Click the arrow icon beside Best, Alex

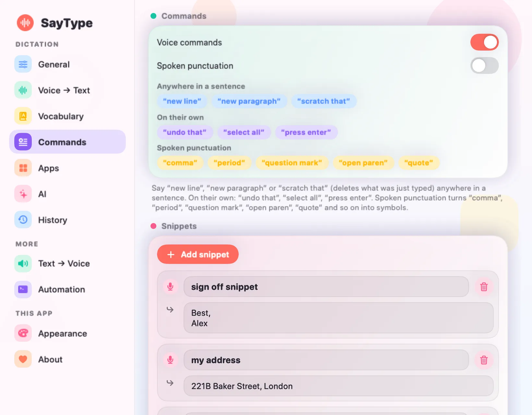(x=170, y=310)
